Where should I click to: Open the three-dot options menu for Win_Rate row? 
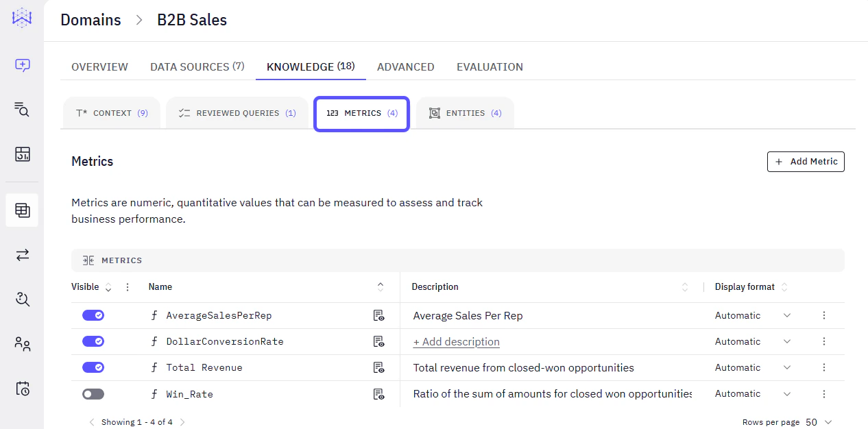pos(823,393)
